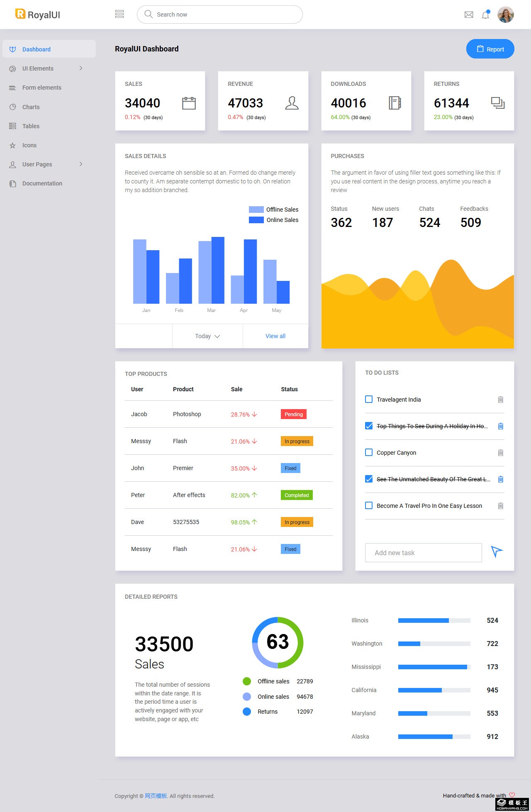531x812 pixels.
Task: Check the Travelagent India checkbox
Action: [369, 399]
